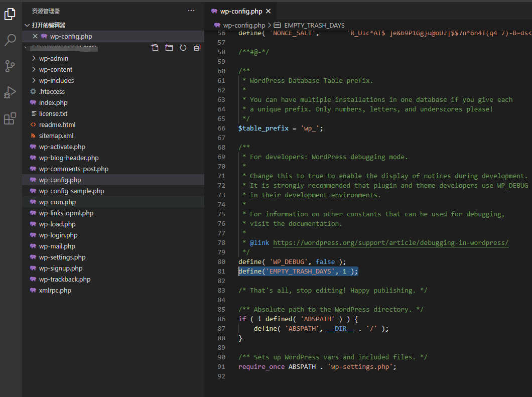Click the false value on line 80
Screen dimensions: 532x397
click(325, 261)
